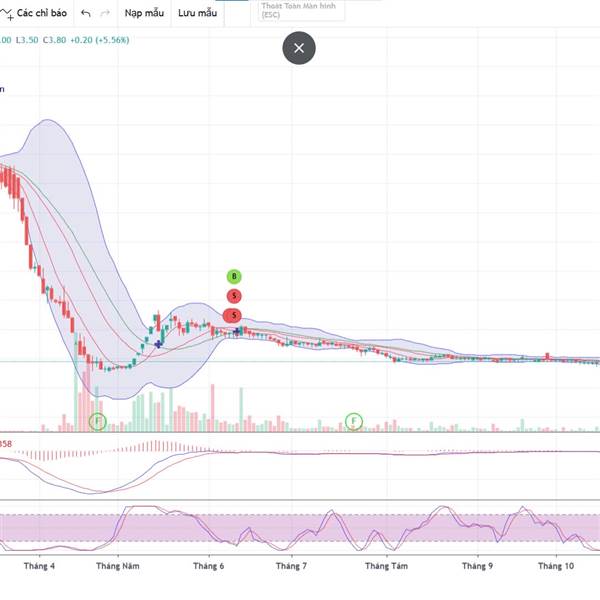Viewport: 600px width, 600px height.
Task: Click the upper red S marker
Action: 234,296
